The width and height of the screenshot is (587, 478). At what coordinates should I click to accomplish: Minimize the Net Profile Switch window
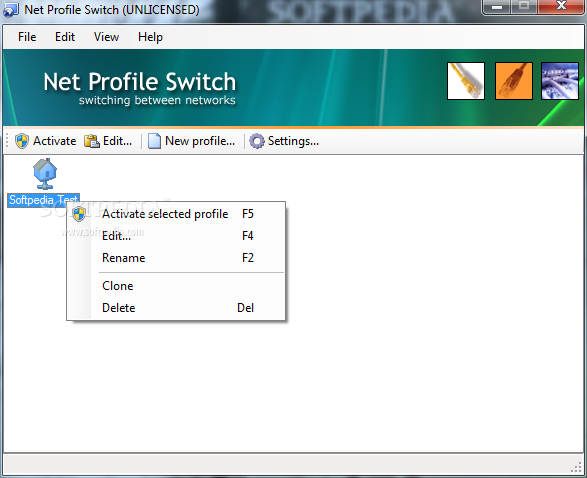point(497,6)
